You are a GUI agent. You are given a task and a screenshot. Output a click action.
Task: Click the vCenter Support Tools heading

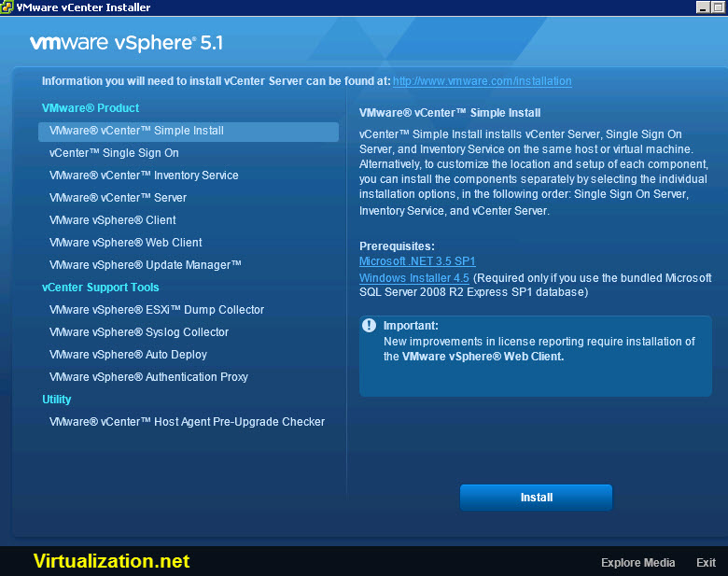[100, 288]
